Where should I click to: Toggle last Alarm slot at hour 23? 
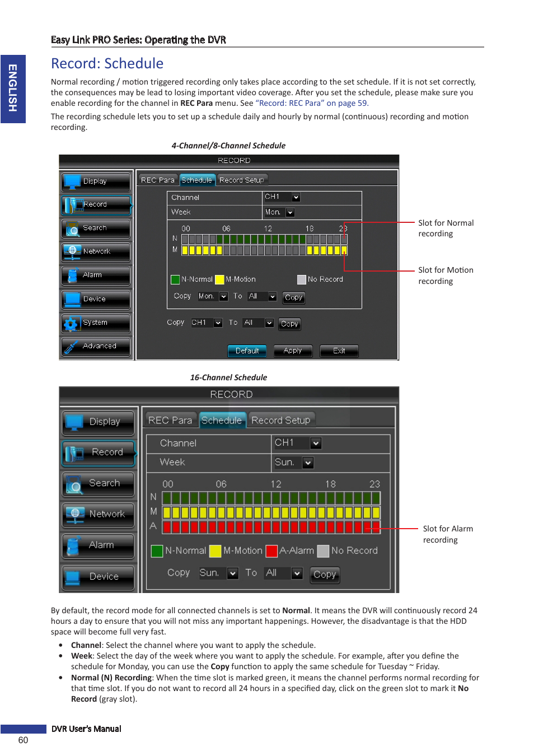(376, 527)
